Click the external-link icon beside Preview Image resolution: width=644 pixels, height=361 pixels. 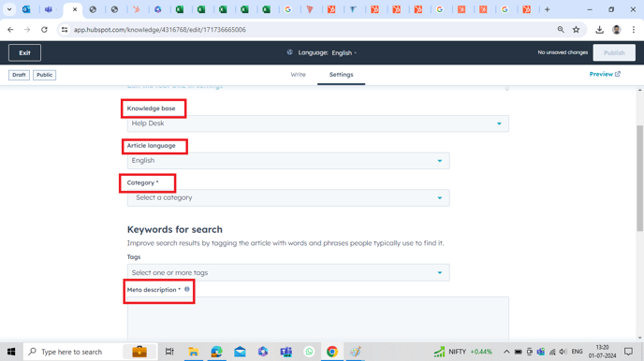pos(617,74)
